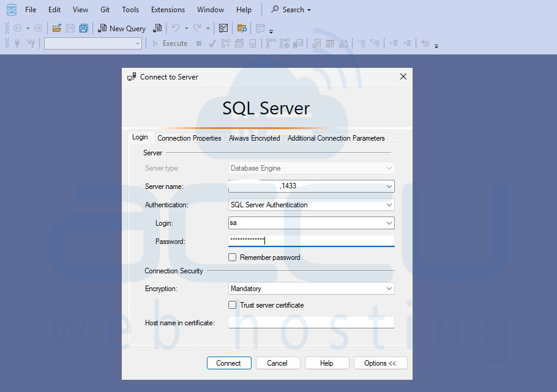557x392 pixels.
Task: Check Trust server certificate
Action: (232, 305)
